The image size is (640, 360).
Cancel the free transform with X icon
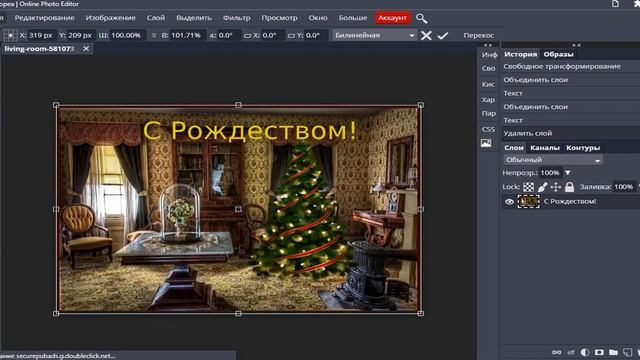(x=426, y=36)
